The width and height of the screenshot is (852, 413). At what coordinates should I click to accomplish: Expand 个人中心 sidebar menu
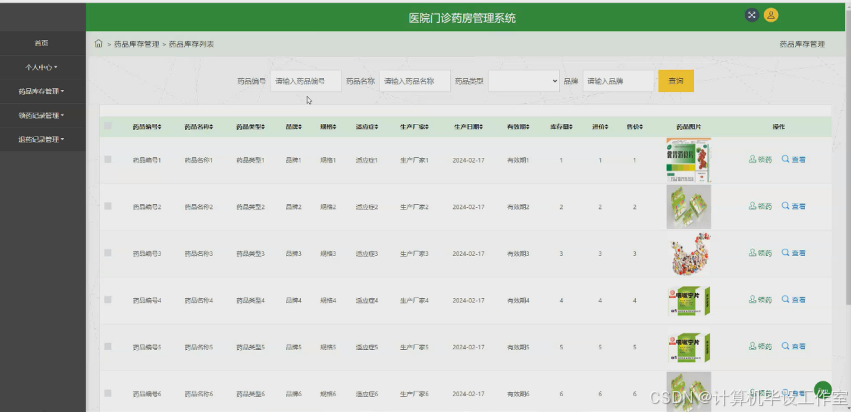pyautogui.click(x=42, y=67)
